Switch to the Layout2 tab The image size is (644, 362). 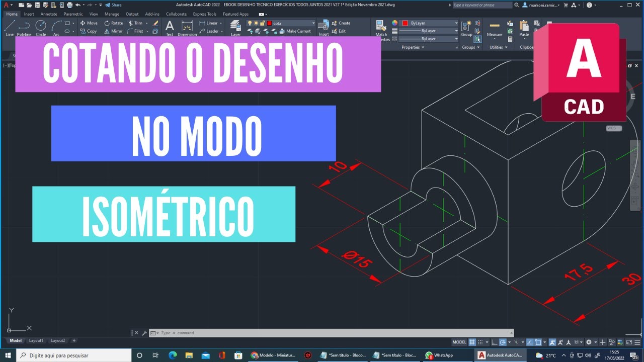[x=58, y=340]
